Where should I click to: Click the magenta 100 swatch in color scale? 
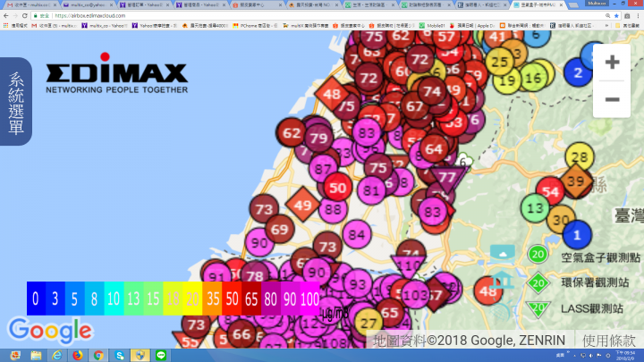pos(309,299)
